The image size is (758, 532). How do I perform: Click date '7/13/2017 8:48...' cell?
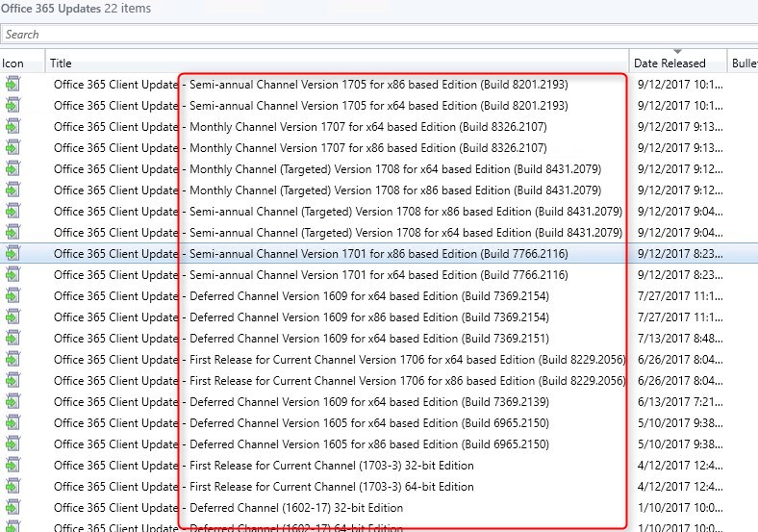(680, 339)
